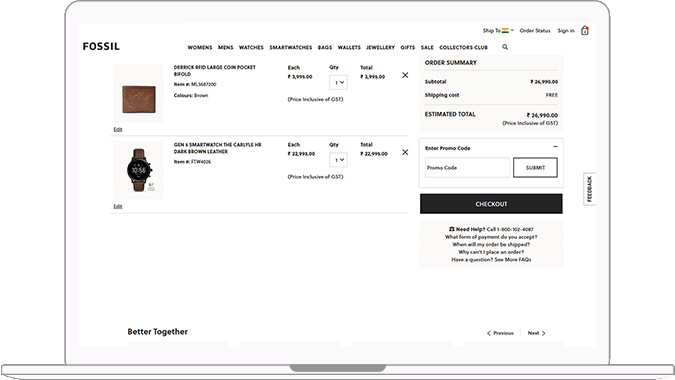Submit the promo code
This screenshot has height=380, width=675.
tap(535, 168)
